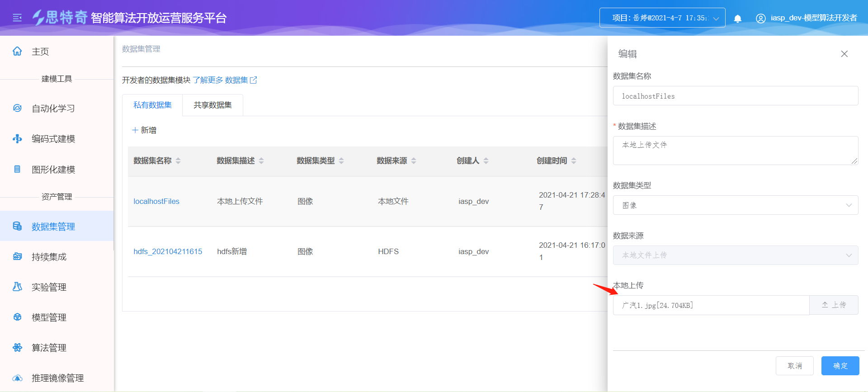The image size is (868, 392).
Task: Click the 编码式建模 sidebar icon
Action: pyautogui.click(x=17, y=138)
